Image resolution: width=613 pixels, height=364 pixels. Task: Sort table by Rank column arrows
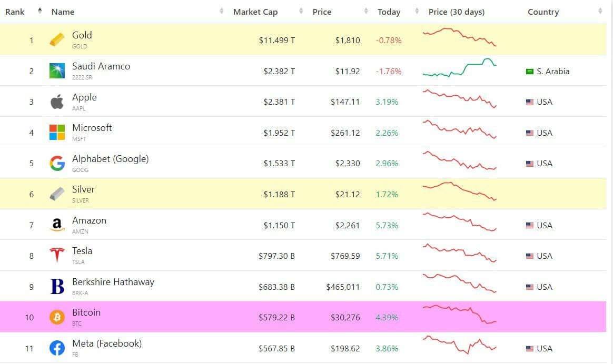[x=40, y=12]
